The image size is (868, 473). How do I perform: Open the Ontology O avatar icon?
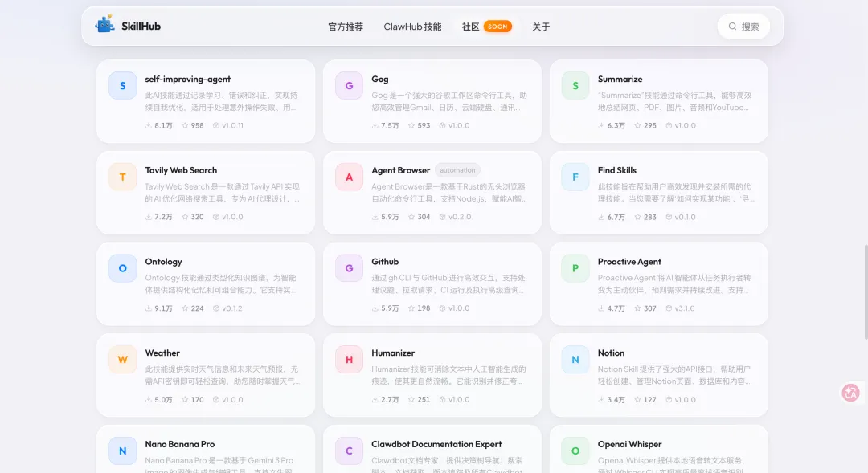click(x=123, y=268)
